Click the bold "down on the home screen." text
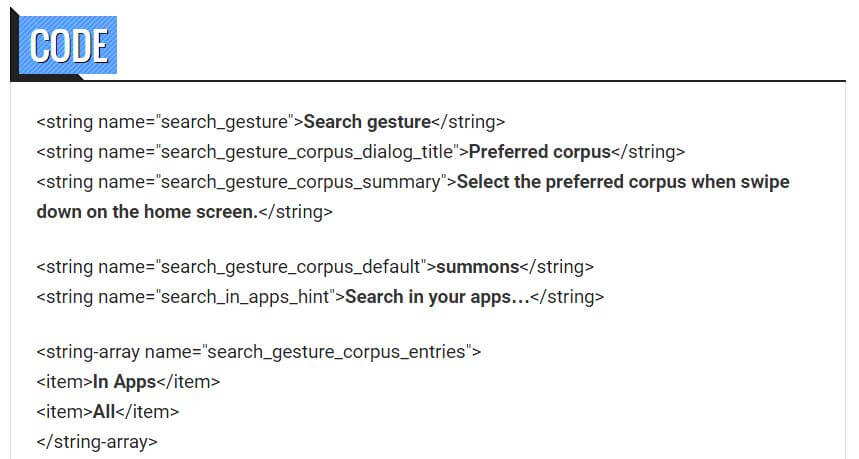The image size is (859, 459). click(x=146, y=212)
